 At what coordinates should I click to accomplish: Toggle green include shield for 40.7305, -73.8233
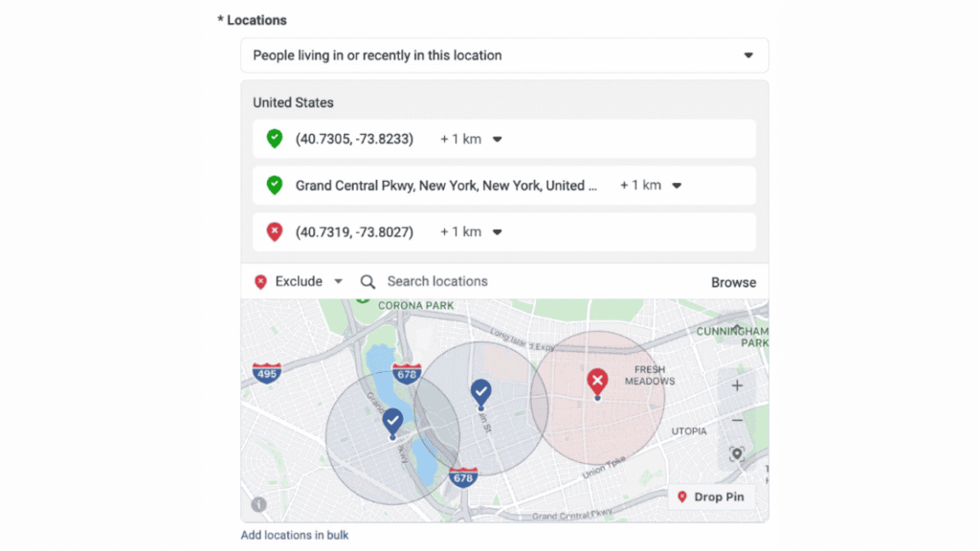(275, 139)
